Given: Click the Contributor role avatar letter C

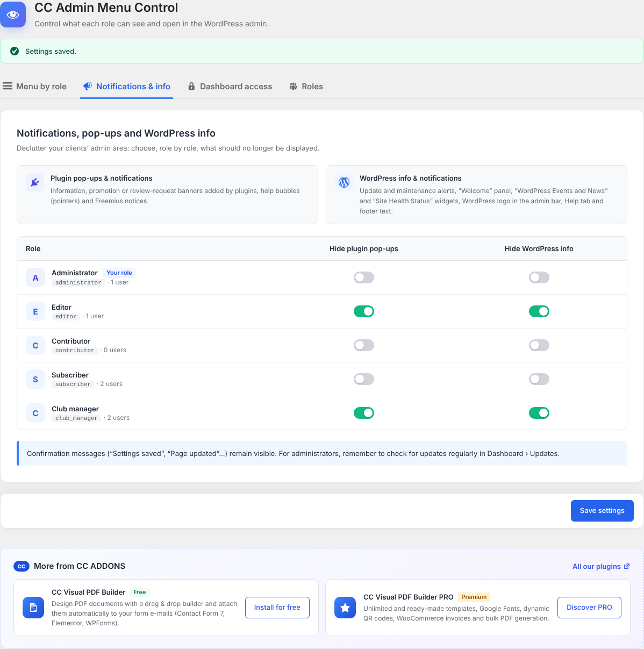Looking at the screenshot, I should (35, 345).
